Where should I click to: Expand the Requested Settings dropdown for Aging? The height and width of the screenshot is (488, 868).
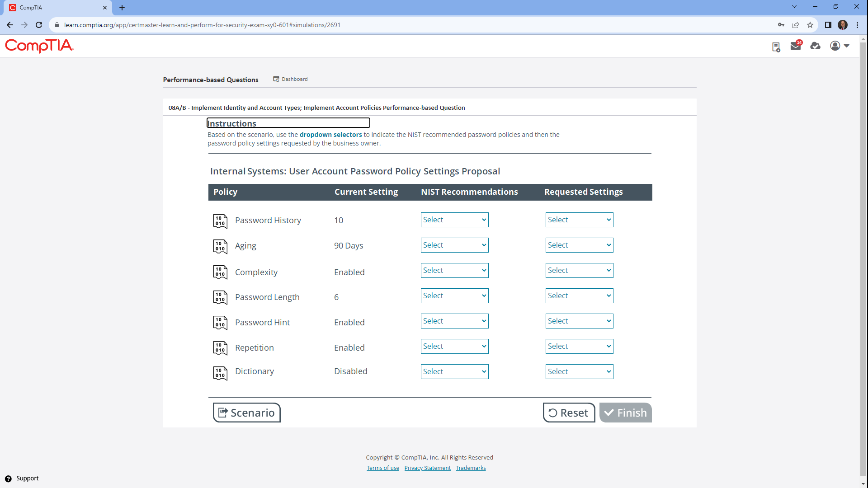[x=579, y=245]
